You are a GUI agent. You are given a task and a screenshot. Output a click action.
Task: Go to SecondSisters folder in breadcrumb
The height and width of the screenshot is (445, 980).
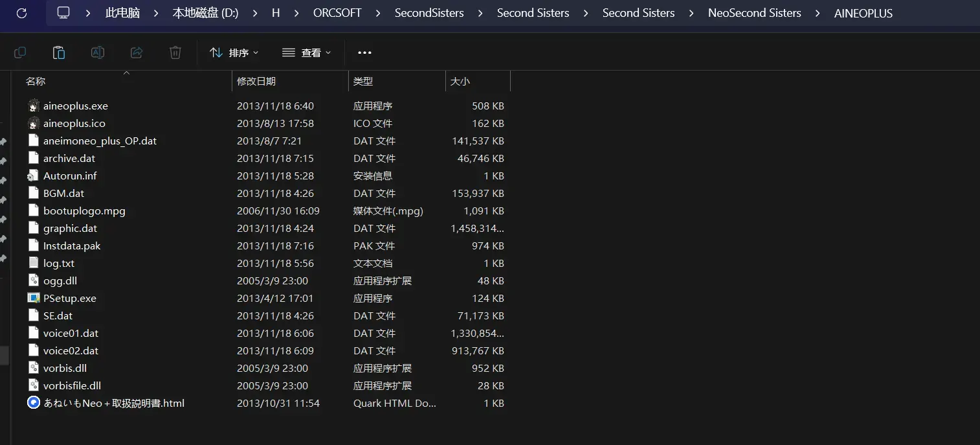[x=429, y=13]
